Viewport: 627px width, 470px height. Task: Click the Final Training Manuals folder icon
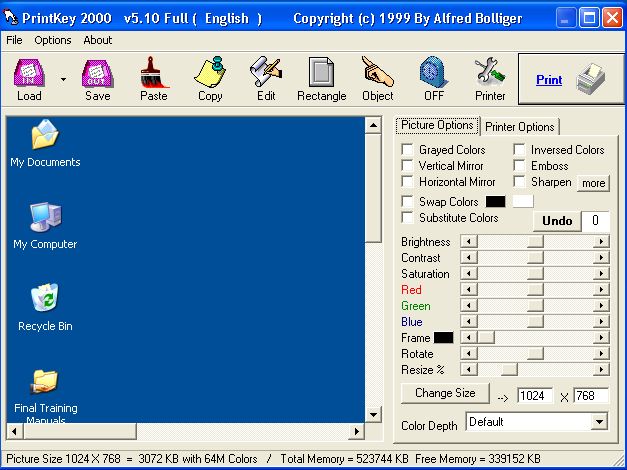point(45,381)
